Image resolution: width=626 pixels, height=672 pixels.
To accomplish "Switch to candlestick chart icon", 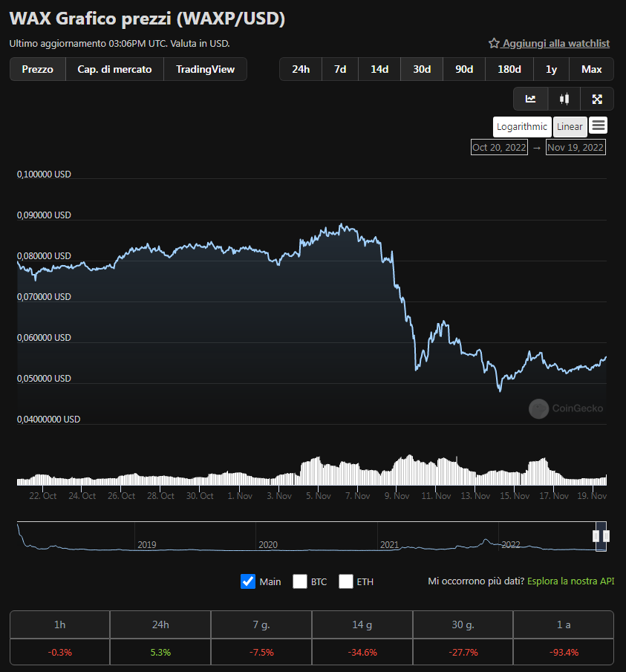I will 564,99.
